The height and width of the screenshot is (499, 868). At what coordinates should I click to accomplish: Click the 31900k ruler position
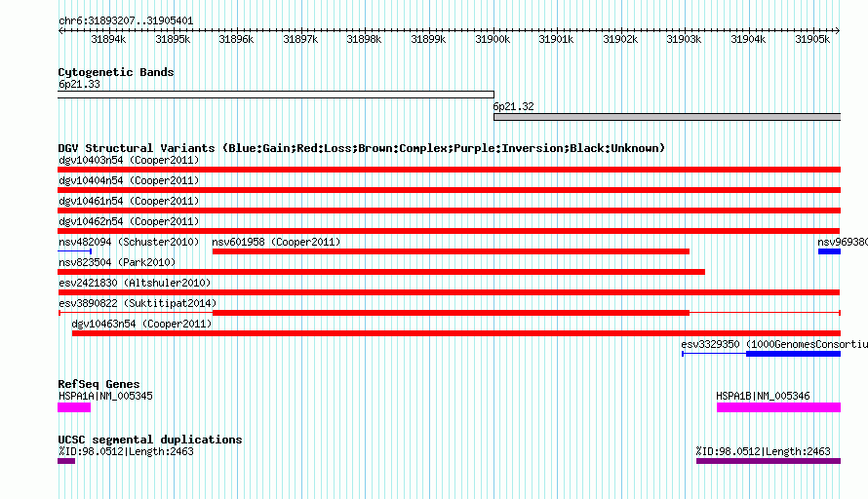[x=493, y=39]
